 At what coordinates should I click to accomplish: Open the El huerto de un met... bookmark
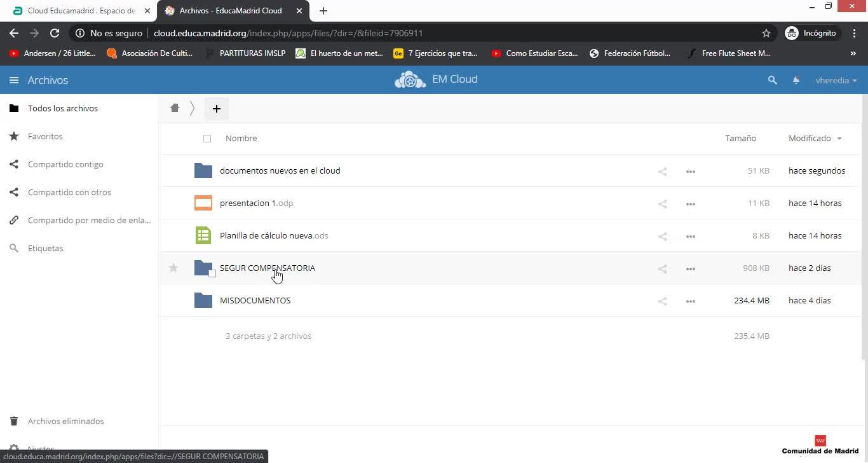pyautogui.click(x=339, y=53)
